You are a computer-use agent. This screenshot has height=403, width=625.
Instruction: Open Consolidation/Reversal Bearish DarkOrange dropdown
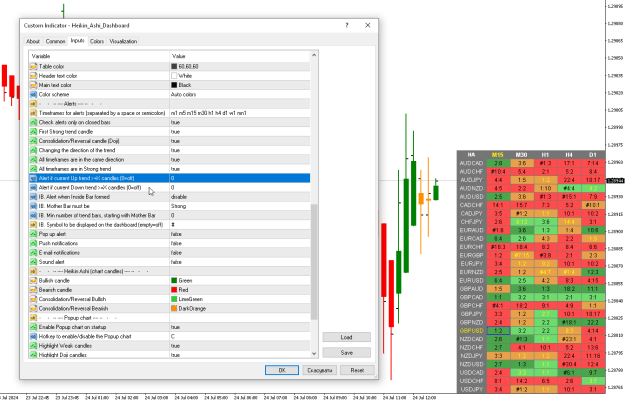pos(240,309)
